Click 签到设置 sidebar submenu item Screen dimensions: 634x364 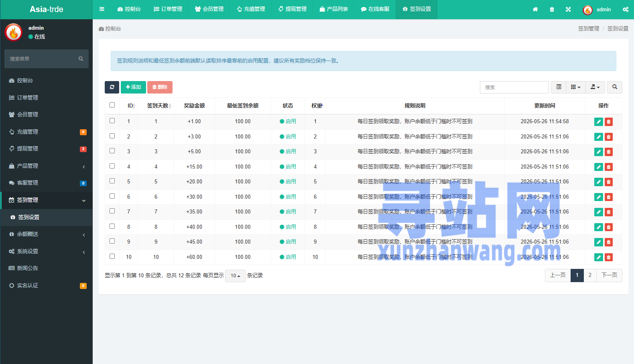(x=46, y=217)
